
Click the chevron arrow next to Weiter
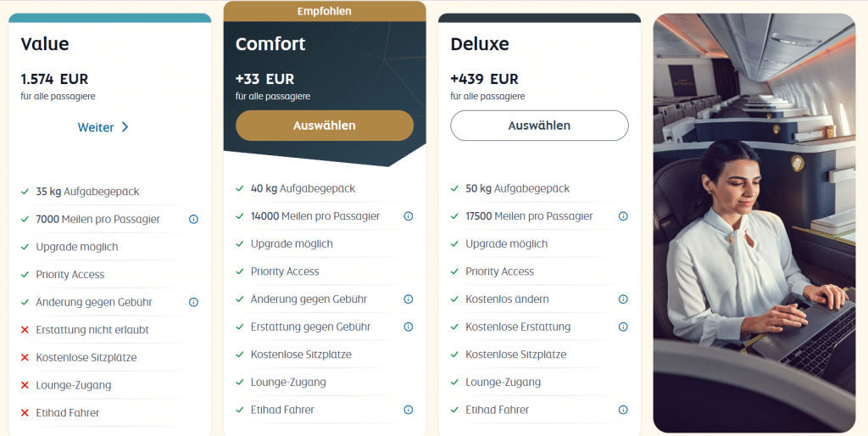(125, 127)
